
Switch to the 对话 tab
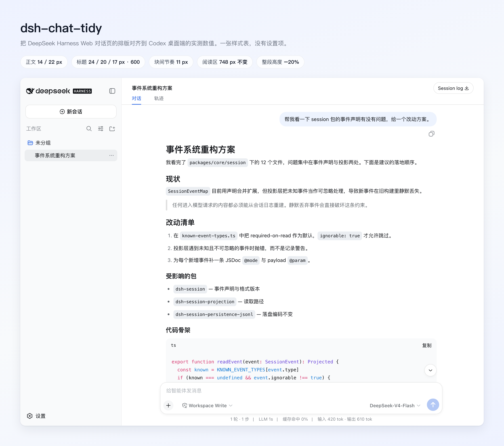tap(136, 98)
